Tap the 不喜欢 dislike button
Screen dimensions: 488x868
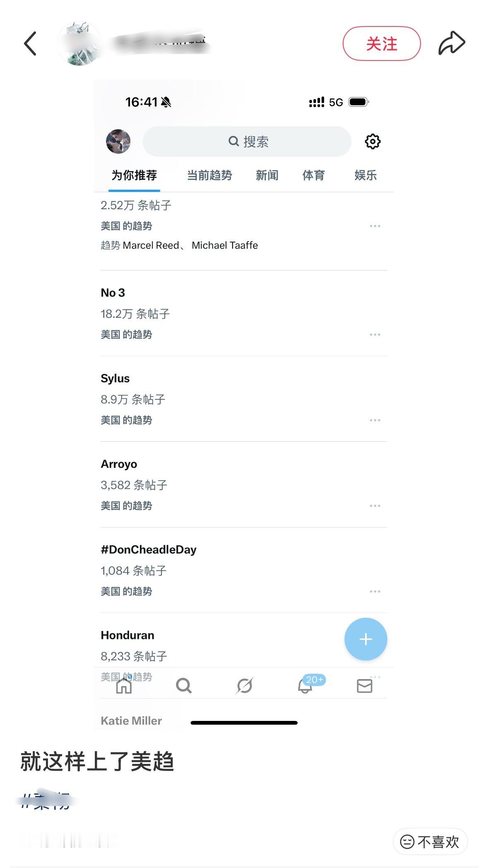point(430,841)
